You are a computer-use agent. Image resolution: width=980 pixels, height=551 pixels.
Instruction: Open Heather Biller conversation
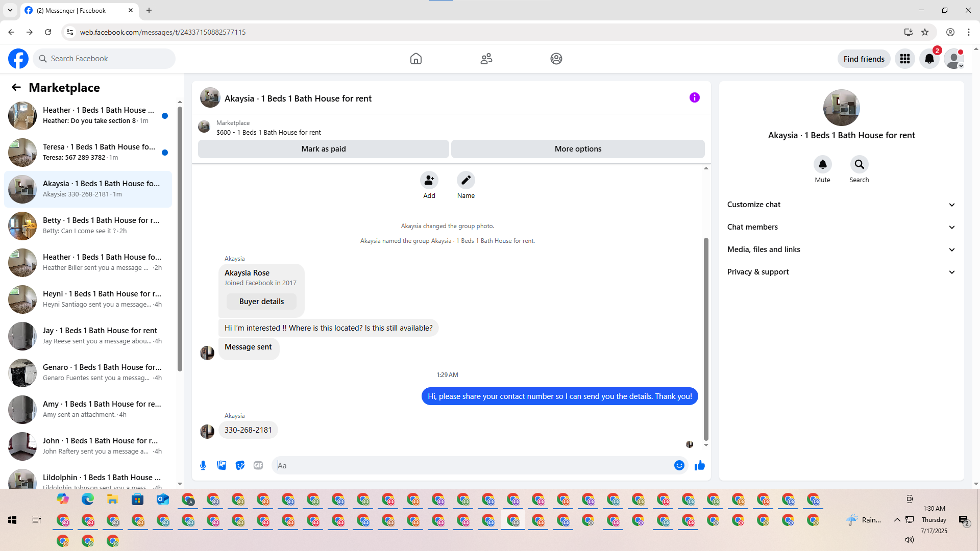(88, 263)
